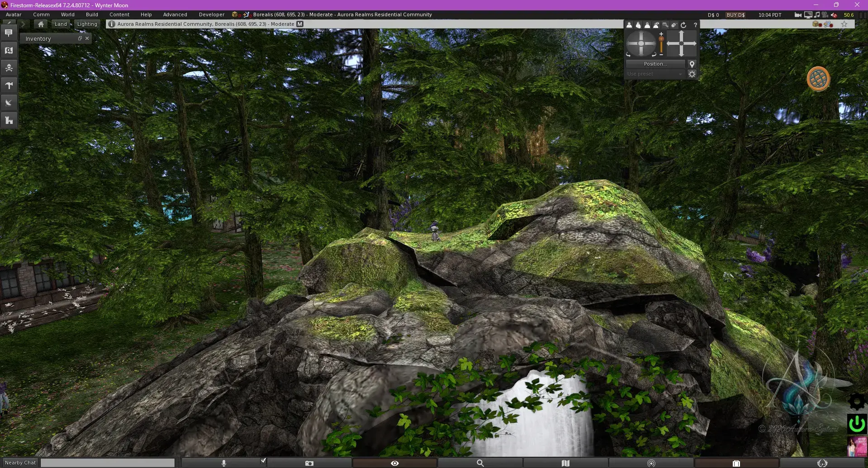
Task: Toggle the camera controls eye button
Action: point(394,463)
